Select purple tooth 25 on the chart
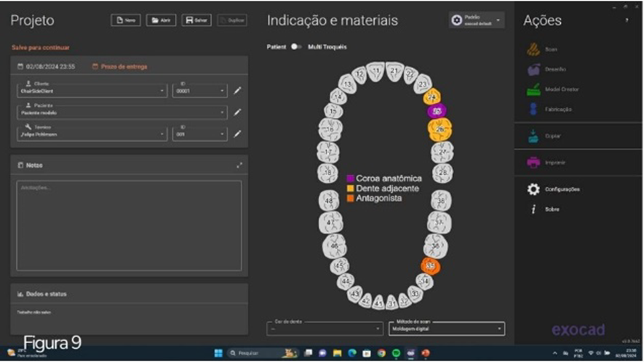 437,111
